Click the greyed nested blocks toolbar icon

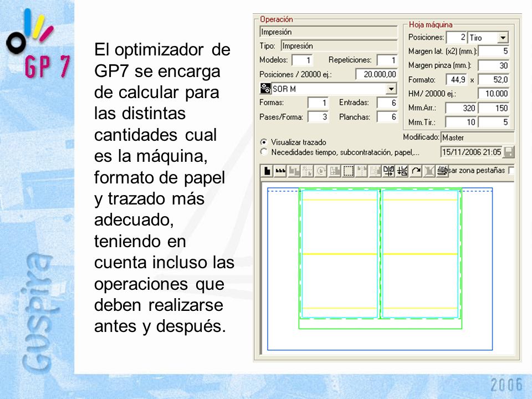tap(335, 171)
